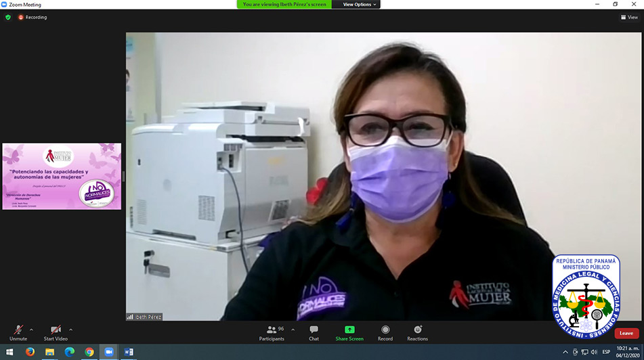
Task: Start recording with Record button
Action: coord(385,333)
